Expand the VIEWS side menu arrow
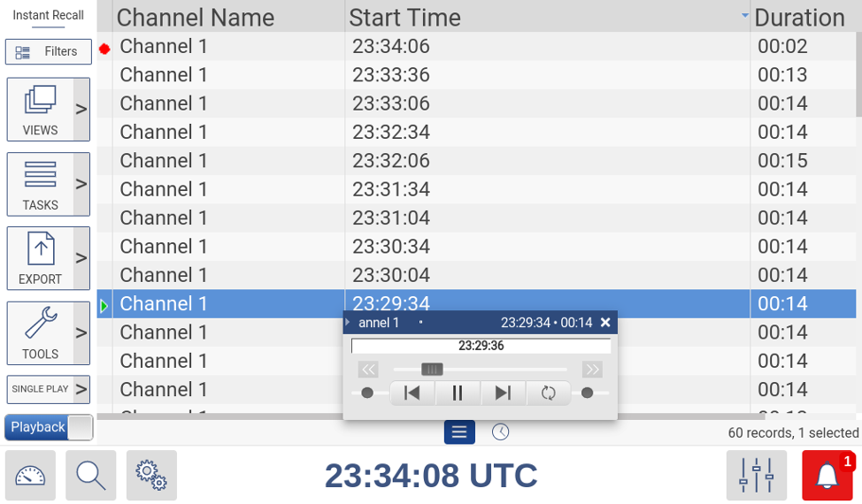This screenshot has width=862, height=504. (x=81, y=110)
